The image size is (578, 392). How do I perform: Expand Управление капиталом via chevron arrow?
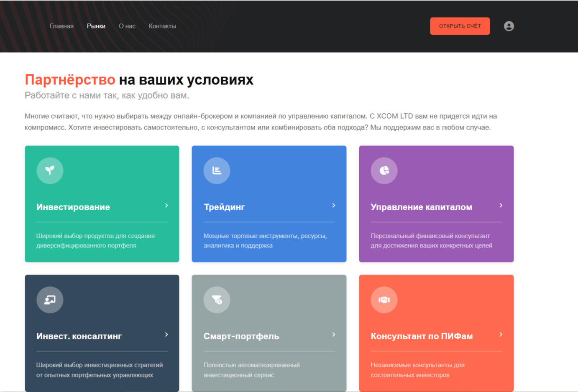[x=501, y=206]
